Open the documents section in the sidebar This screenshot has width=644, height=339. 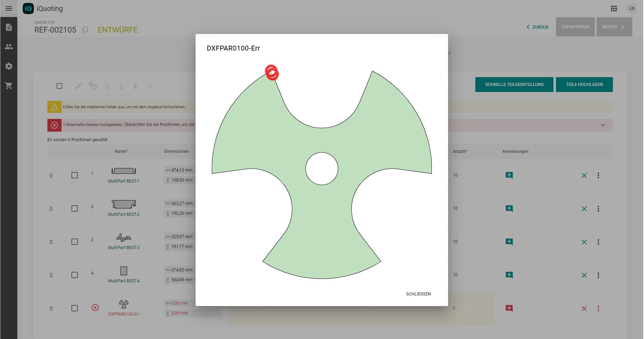click(x=9, y=27)
